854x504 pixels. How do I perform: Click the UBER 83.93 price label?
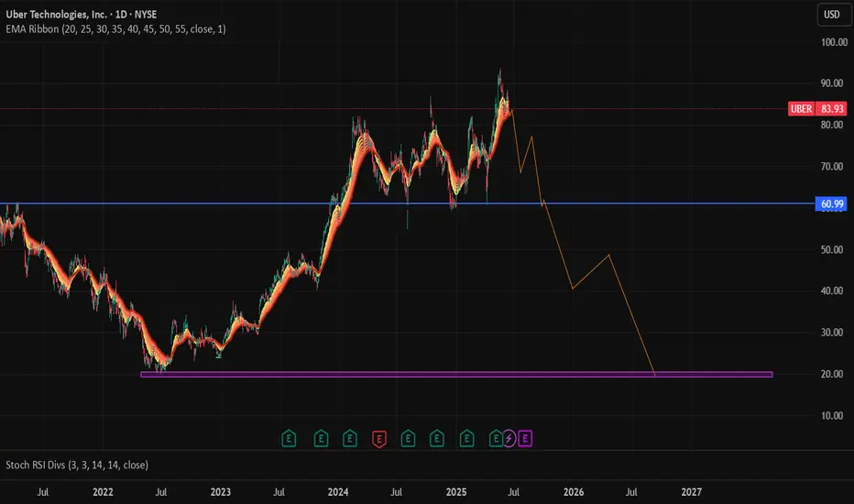(817, 108)
